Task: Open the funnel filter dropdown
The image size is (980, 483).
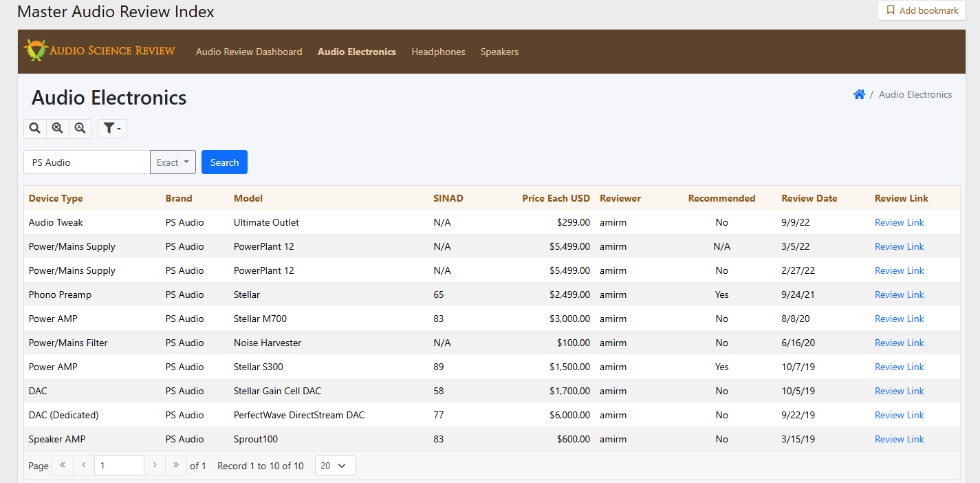Action: (112, 129)
